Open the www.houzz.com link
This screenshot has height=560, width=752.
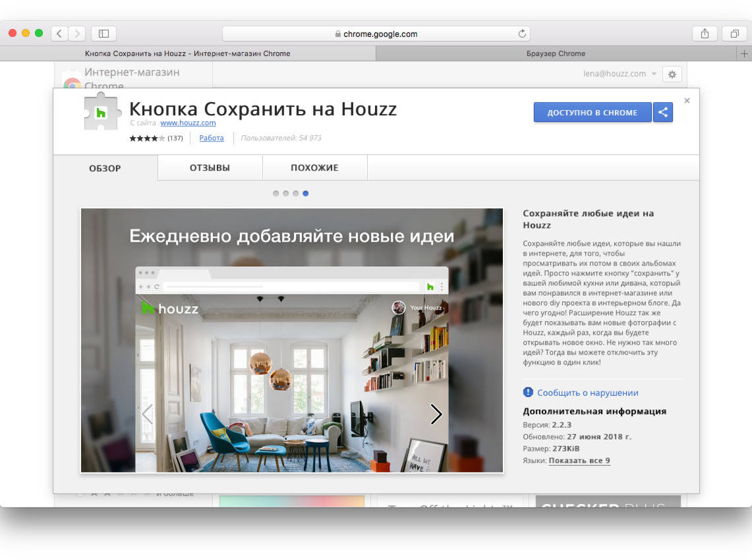pos(188,123)
